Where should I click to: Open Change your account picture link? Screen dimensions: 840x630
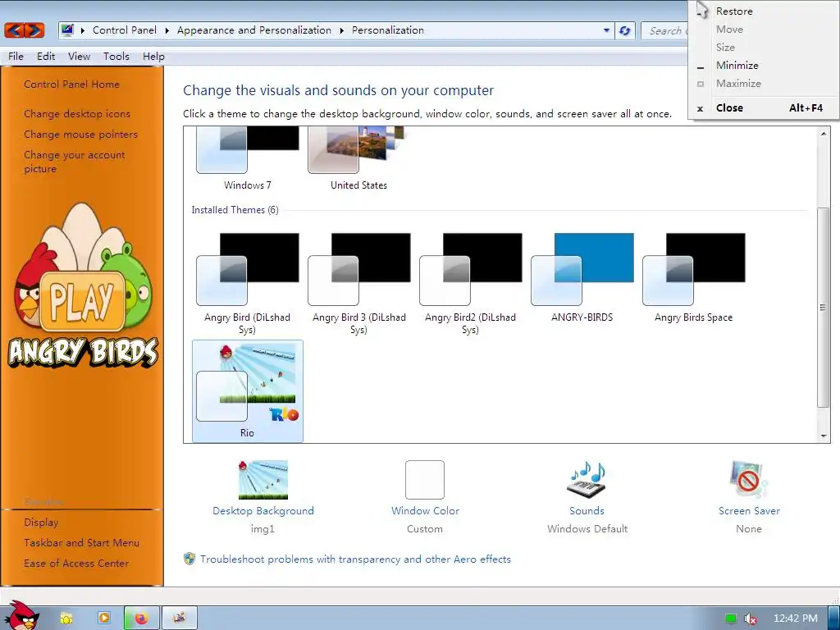pyautogui.click(x=75, y=162)
